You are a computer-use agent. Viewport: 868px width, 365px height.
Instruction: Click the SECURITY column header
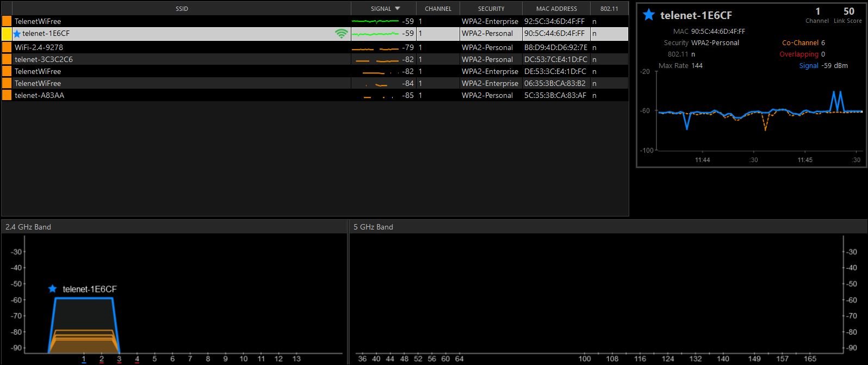[491, 9]
